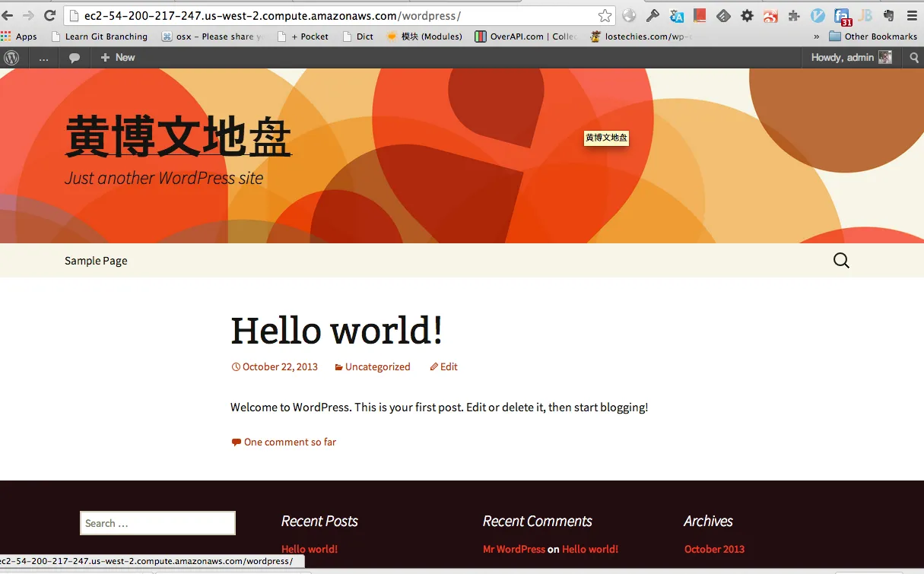Click the JB extension icon
The image size is (924, 574).
[865, 15]
